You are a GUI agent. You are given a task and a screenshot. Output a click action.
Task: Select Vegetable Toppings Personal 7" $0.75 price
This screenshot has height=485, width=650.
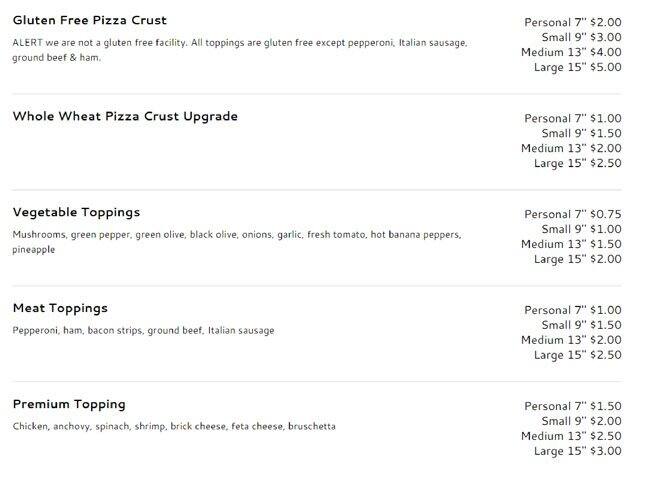point(572,214)
